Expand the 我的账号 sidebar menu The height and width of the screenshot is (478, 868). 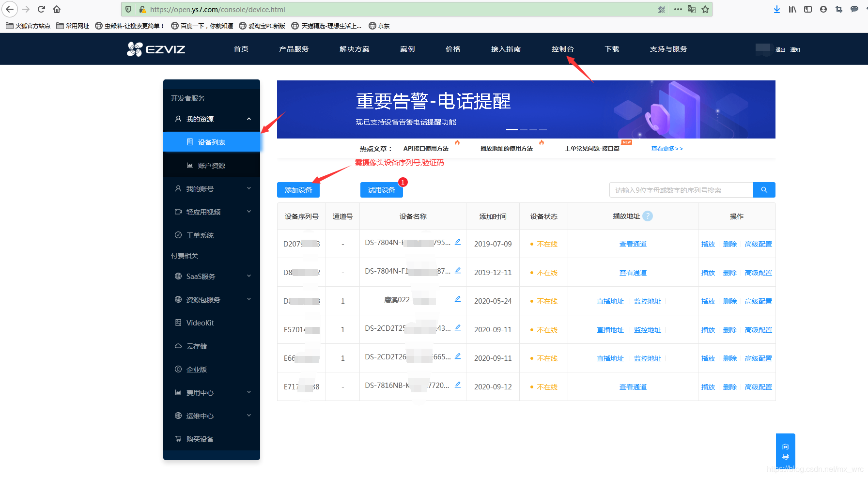tap(248, 188)
